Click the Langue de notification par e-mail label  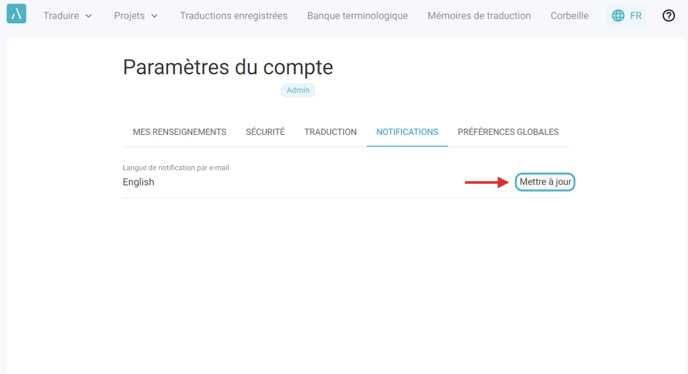(x=176, y=168)
